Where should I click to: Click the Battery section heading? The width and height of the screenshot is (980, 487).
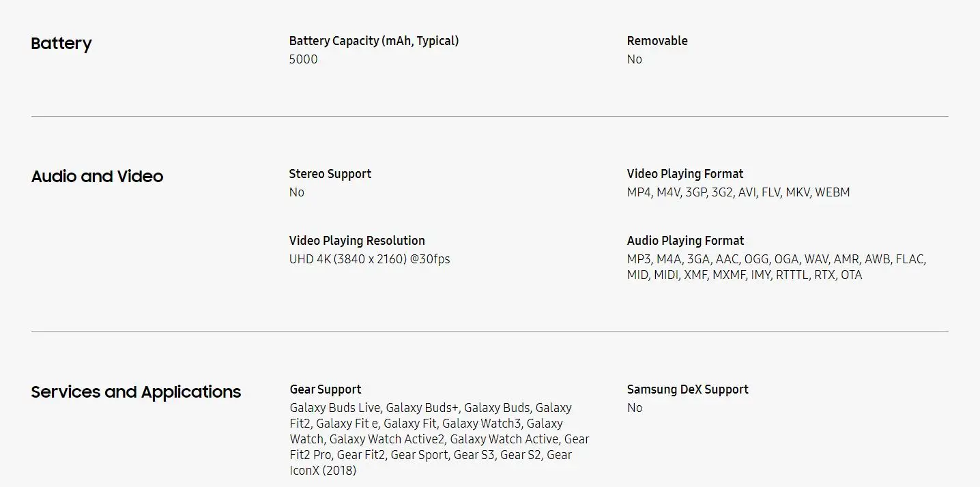61,44
